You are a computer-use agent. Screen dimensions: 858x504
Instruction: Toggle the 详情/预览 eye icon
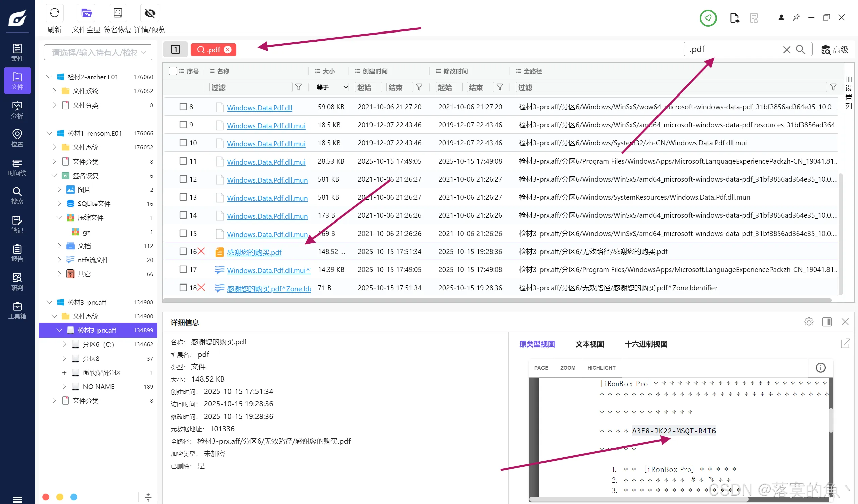click(150, 14)
